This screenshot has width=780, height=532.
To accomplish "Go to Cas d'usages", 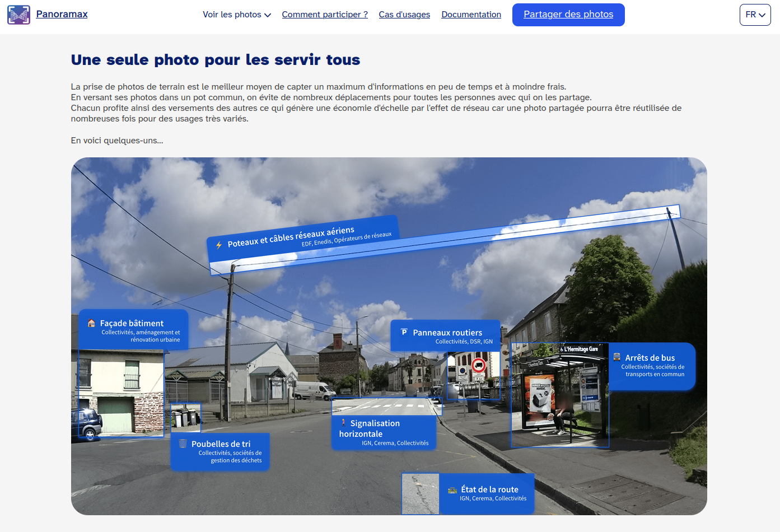I will pos(404,15).
